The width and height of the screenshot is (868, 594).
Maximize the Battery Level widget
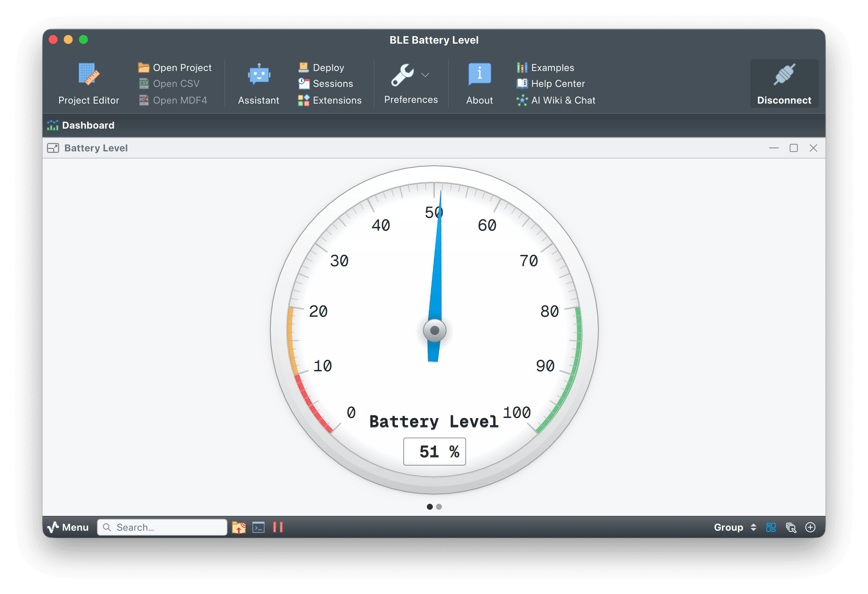[793, 148]
